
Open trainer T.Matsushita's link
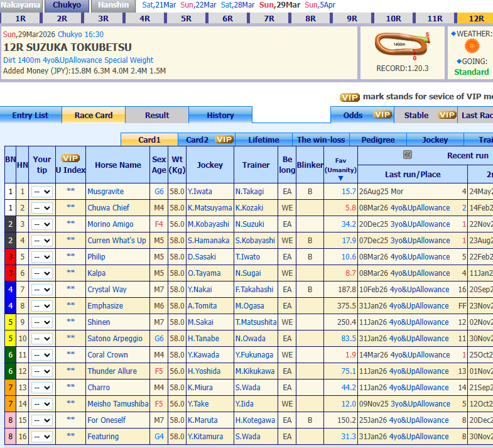pos(256,322)
